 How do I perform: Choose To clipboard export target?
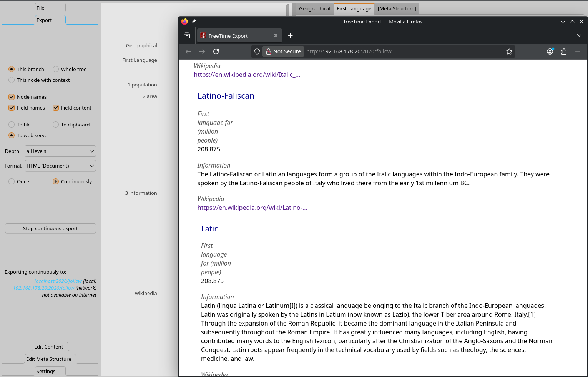tap(56, 125)
